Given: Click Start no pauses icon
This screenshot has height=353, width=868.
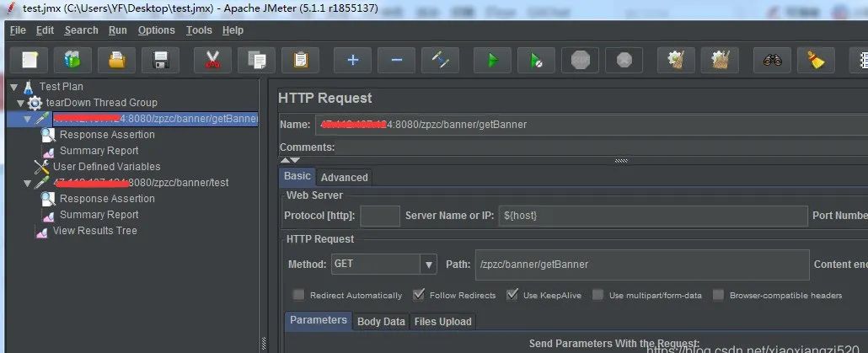Looking at the screenshot, I should coord(536,60).
